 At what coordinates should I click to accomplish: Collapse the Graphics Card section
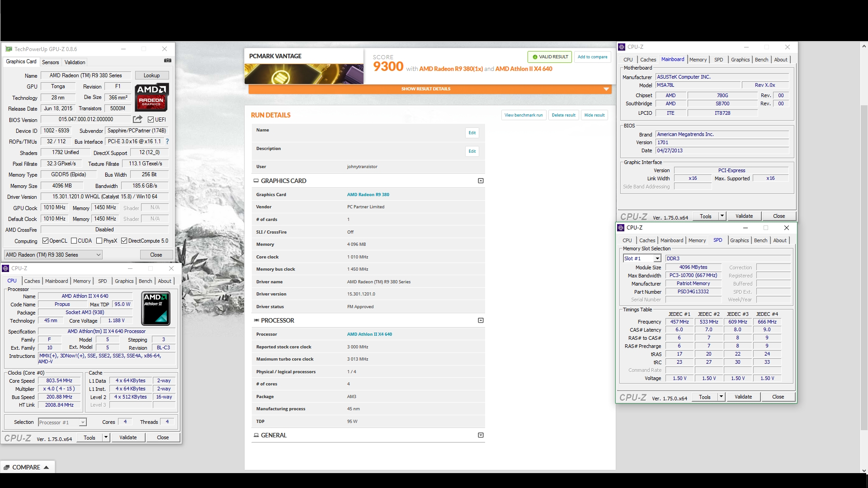pyautogui.click(x=481, y=181)
